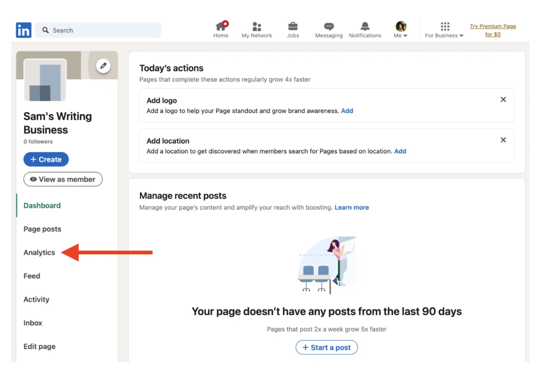Expand the For Business menu
545x392 pixels.
pyautogui.click(x=444, y=30)
